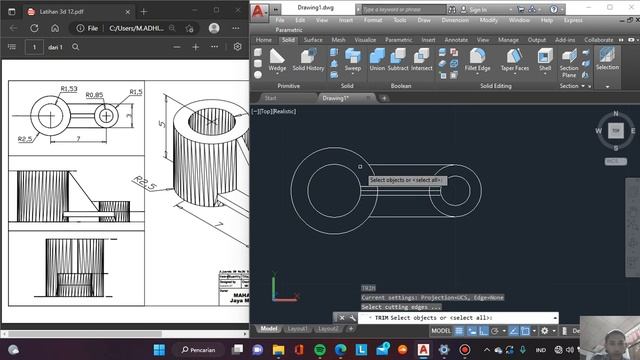Expand the Sweep tool dropdown arrow

coord(353,74)
